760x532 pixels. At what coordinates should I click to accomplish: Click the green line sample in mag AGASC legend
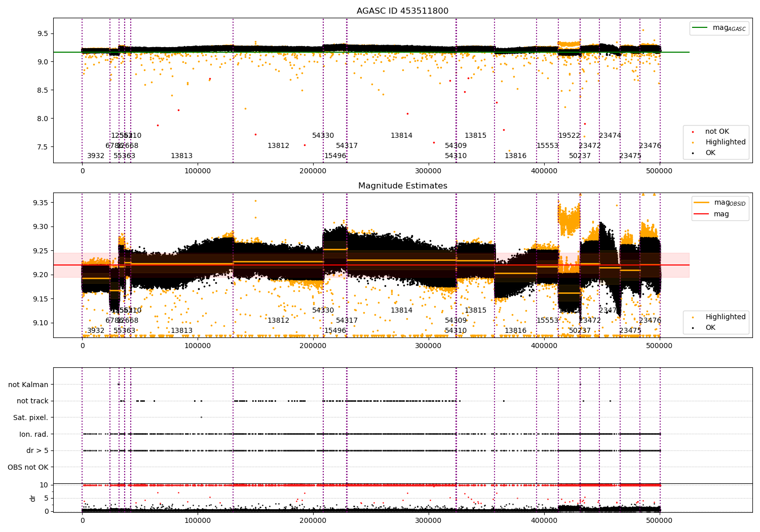point(700,28)
